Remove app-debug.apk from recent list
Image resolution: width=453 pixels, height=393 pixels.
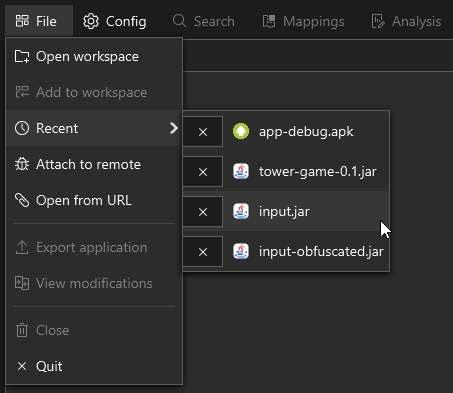(203, 132)
